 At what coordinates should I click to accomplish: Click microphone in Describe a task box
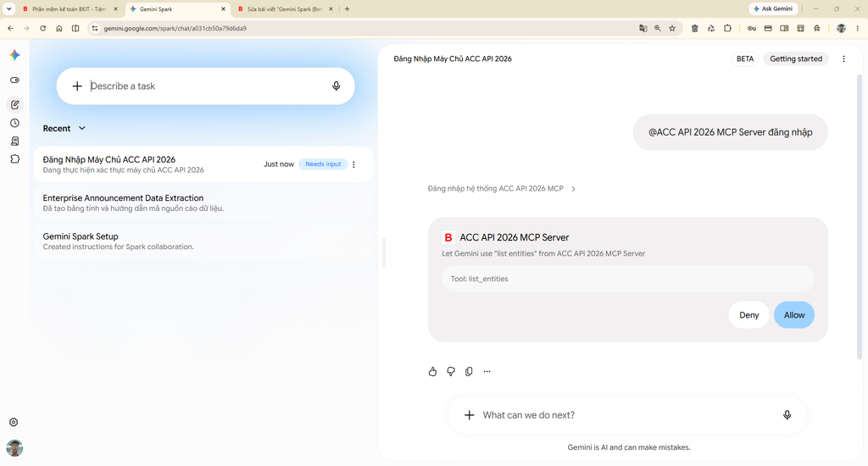click(x=336, y=86)
